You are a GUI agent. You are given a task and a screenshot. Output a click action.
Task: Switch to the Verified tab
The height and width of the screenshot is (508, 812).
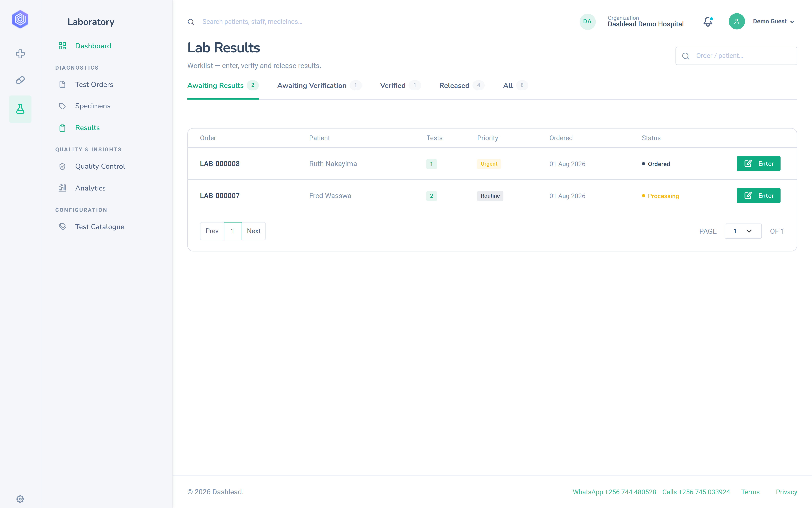pyautogui.click(x=400, y=85)
